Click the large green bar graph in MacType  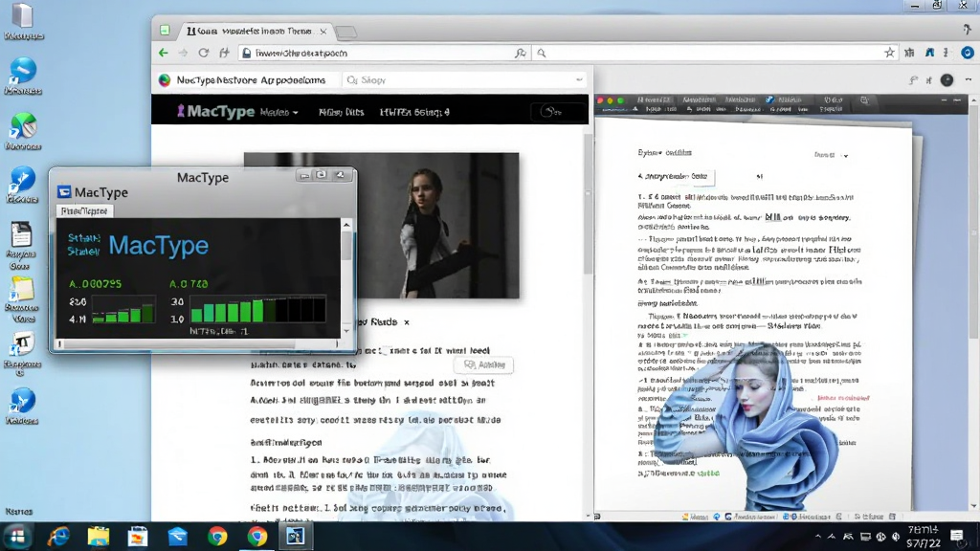[257, 309]
